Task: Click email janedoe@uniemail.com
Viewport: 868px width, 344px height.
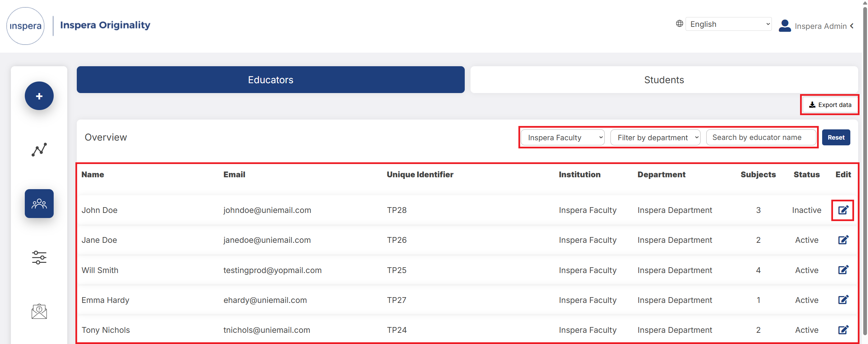Action: coord(267,240)
